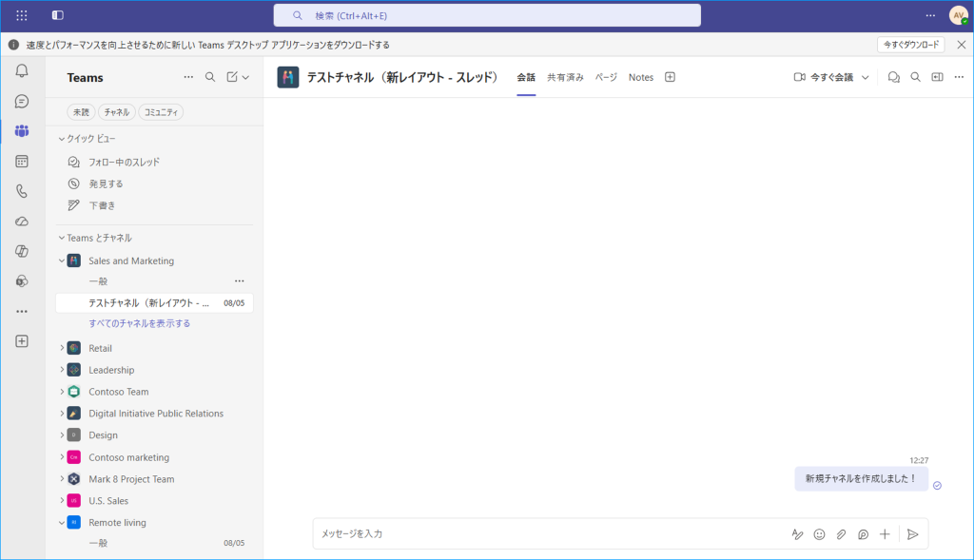The image size is (974, 560).
Task: Open compose actions plus icon
Action: pyautogui.click(x=885, y=534)
